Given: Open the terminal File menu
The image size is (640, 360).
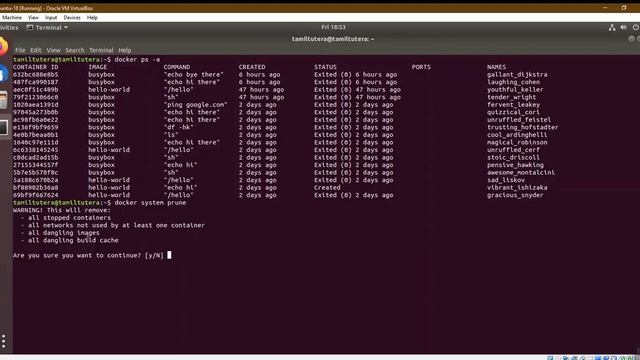Looking at the screenshot, I should [x=20, y=50].
